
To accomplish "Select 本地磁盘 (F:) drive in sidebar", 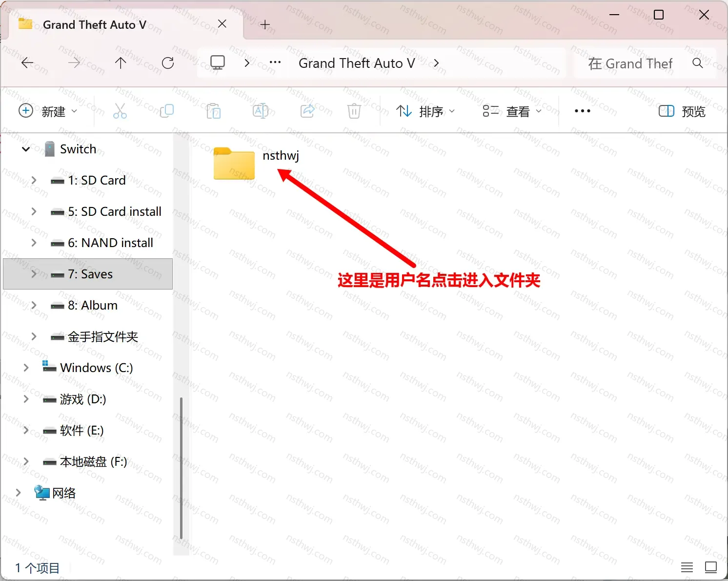I will click(93, 461).
